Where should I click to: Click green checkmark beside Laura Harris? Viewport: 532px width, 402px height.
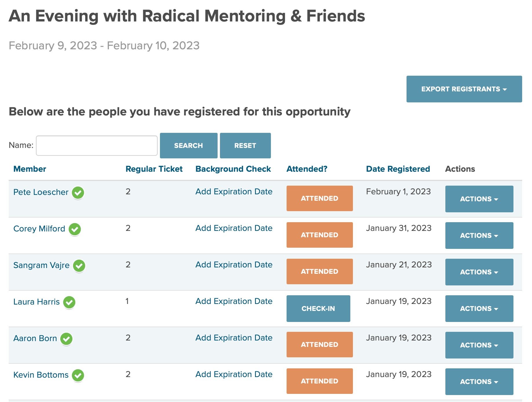[x=69, y=302]
